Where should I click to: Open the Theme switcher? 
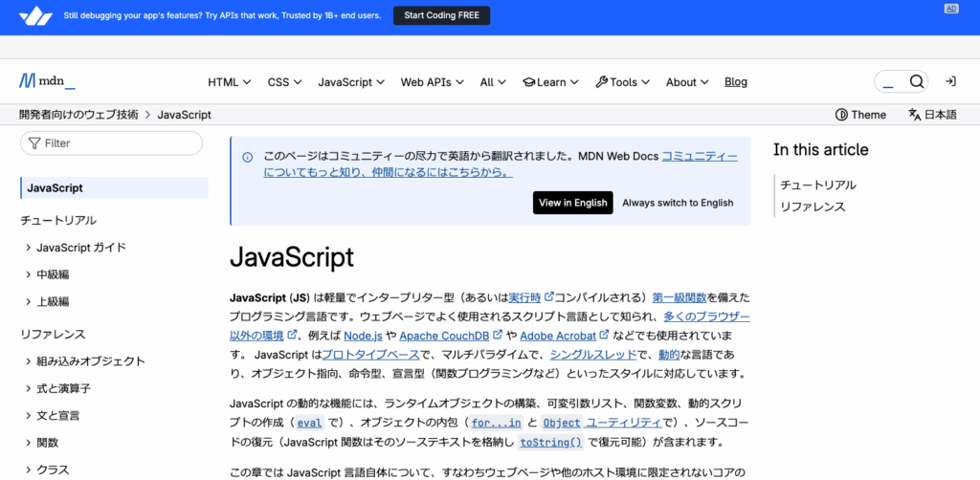(860, 115)
